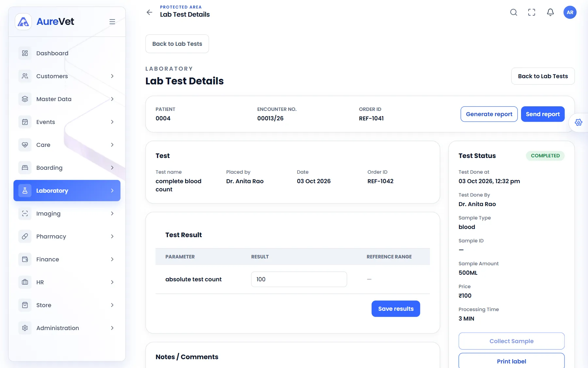588x368 pixels.
Task: Click the Administration gear icon
Action: (x=25, y=328)
